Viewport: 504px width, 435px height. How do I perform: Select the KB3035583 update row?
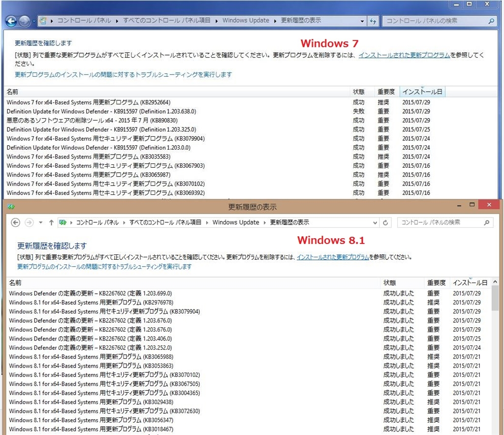219,157
